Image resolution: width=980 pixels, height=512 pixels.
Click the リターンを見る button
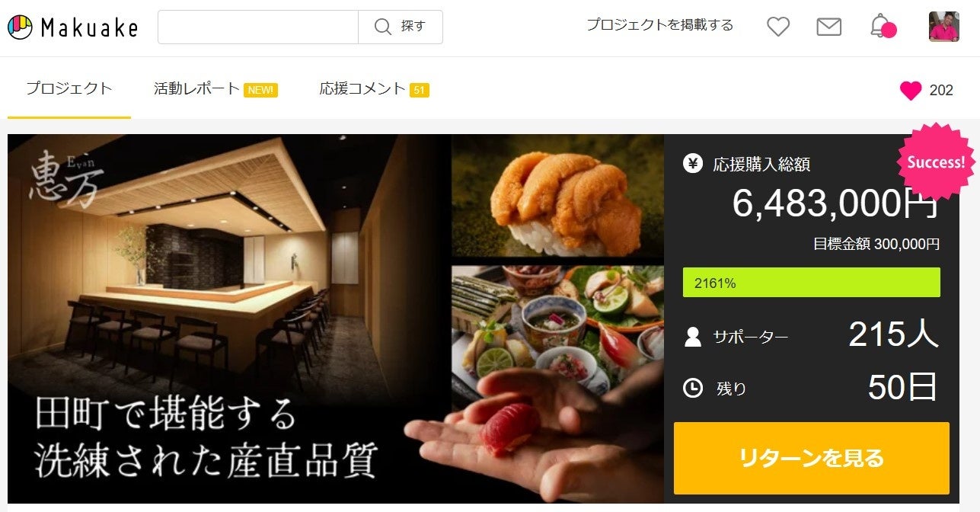pos(811,458)
